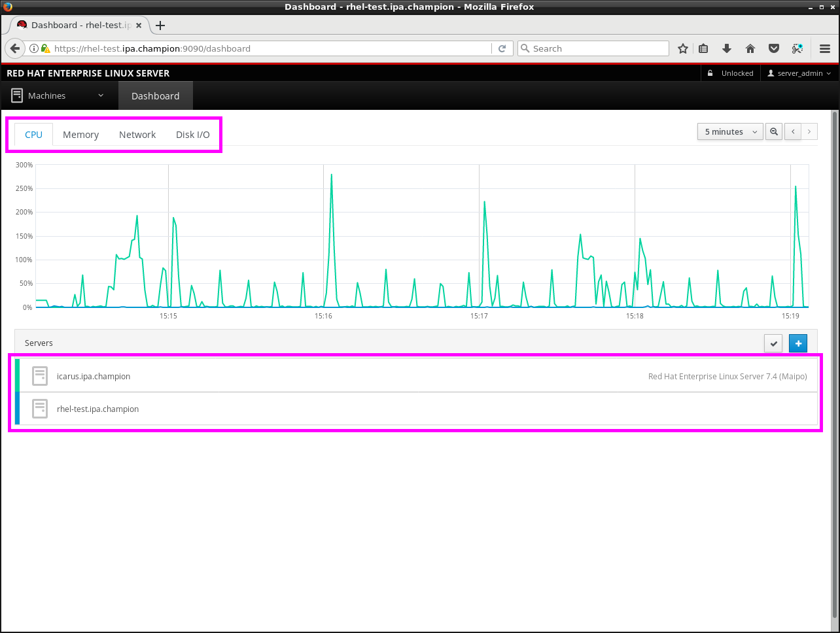
Task: Click the 15:19 time label on graph
Action: [790, 316]
